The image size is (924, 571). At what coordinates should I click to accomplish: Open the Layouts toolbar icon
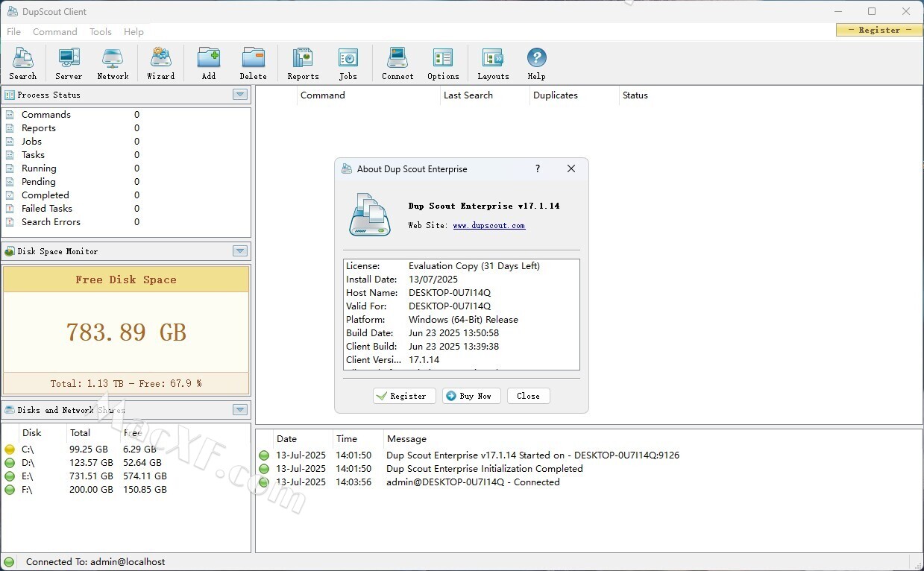click(493, 63)
